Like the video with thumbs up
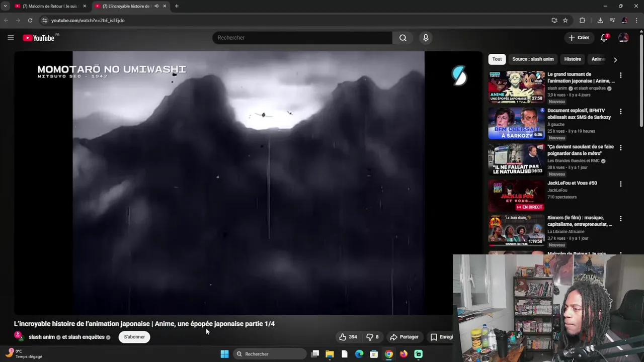644x362 pixels. pos(348,337)
